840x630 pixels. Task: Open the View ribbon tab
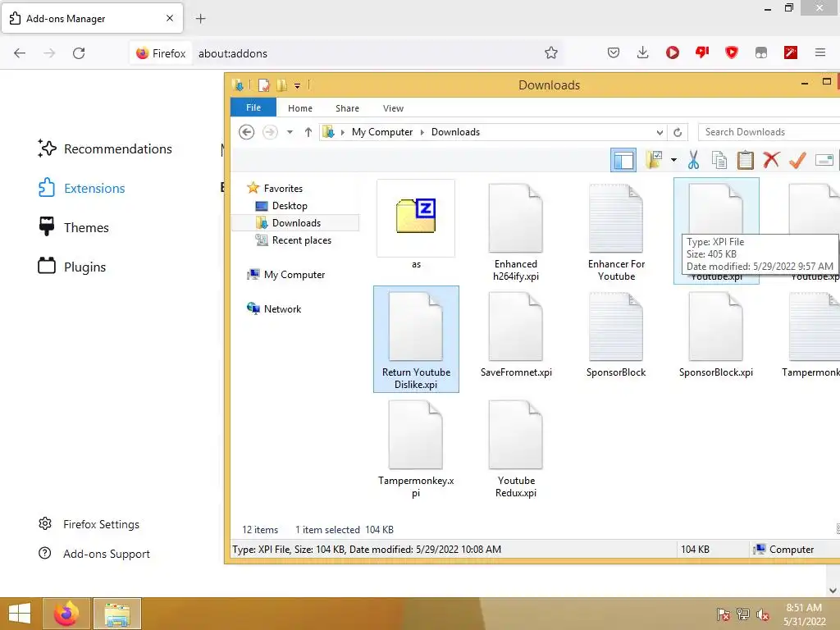(393, 108)
